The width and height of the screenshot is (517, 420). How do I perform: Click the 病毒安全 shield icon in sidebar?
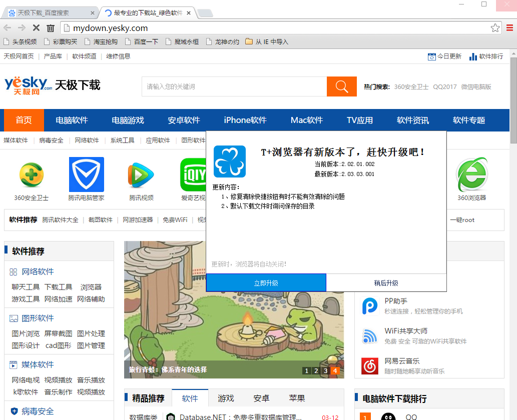click(14, 411)
